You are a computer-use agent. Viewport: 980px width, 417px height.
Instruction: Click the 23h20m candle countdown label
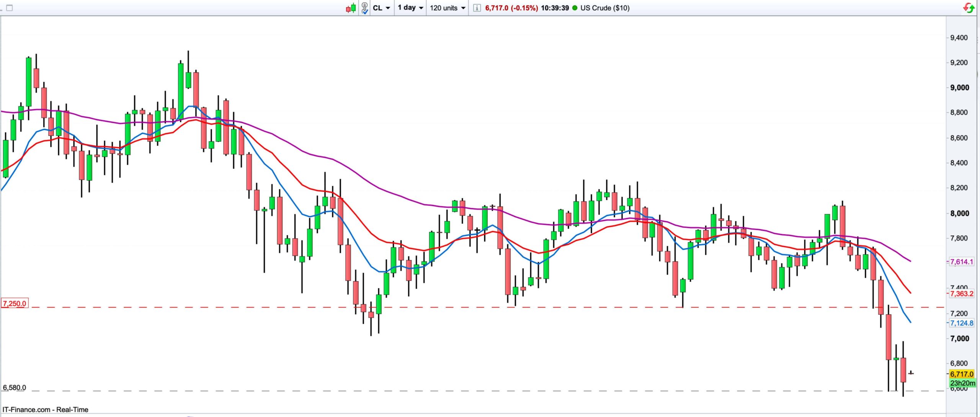[962, 383]
